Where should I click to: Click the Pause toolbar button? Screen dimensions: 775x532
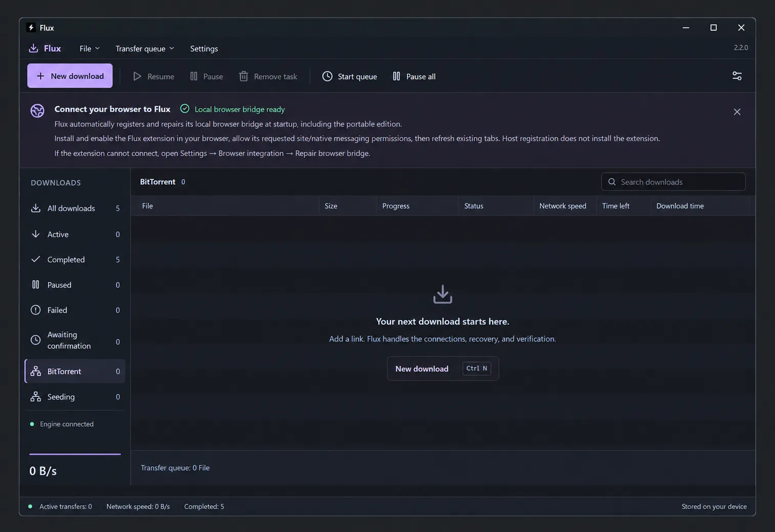206,76
